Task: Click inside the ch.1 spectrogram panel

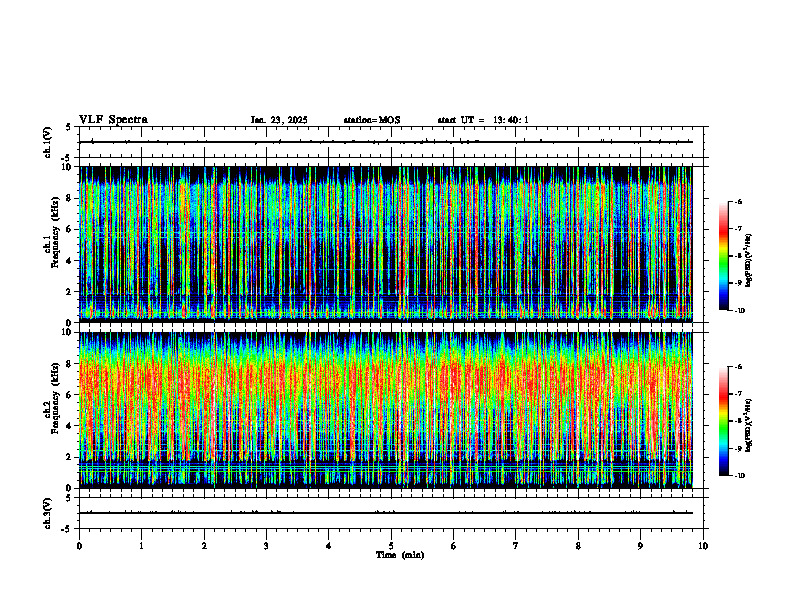Action: (x=386, y=244)
